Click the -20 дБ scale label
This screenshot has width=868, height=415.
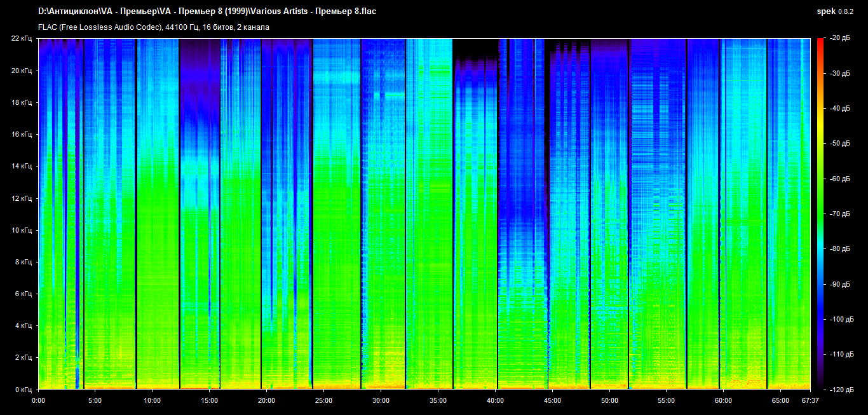coord(840,39)
